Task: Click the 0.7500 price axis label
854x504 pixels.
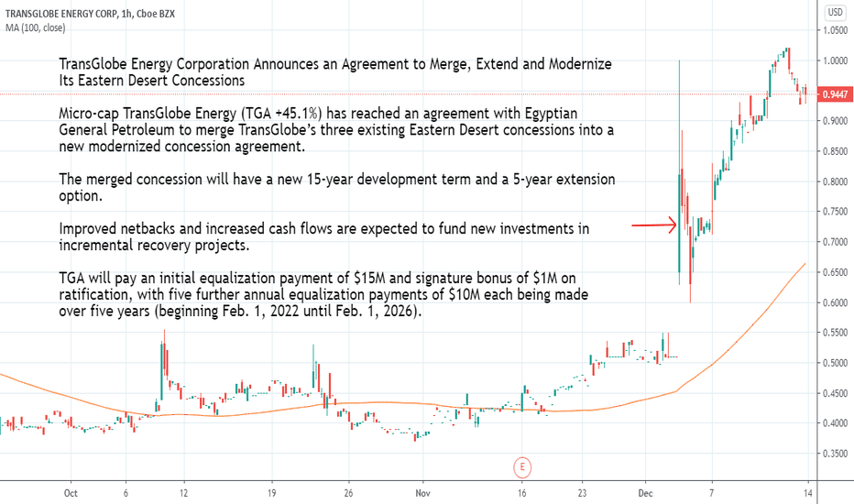Action: [835, 212]
